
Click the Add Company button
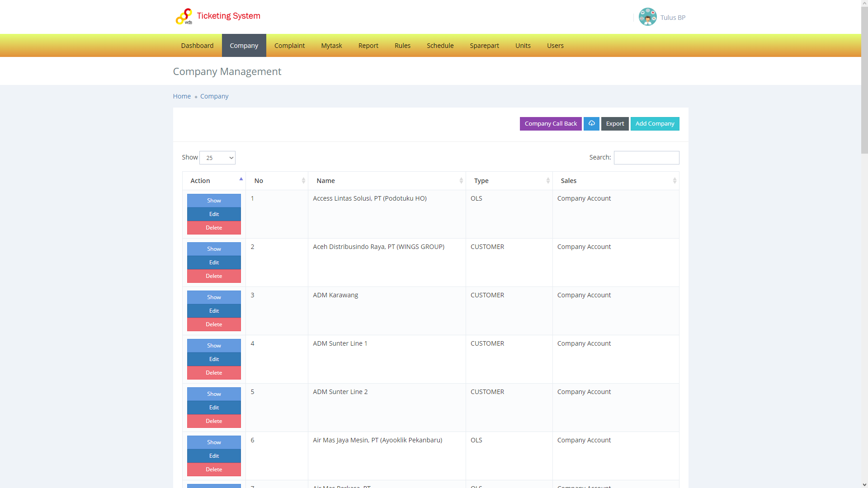click(655, 124)
